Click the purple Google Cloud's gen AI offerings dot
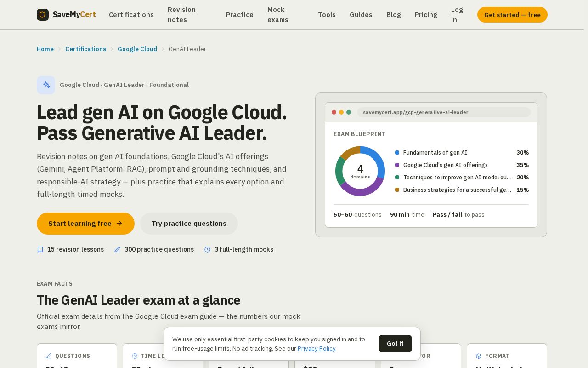 point(397,165)
